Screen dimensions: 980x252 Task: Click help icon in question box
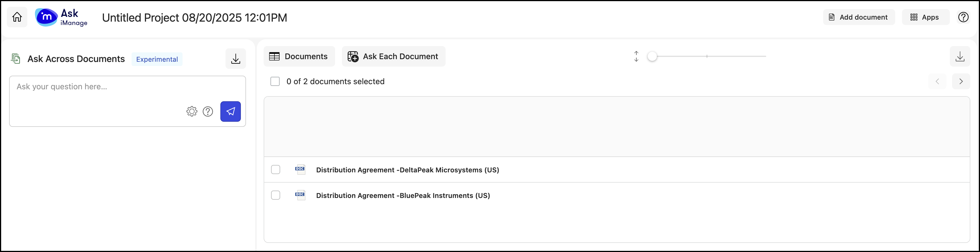click(208, 111)
